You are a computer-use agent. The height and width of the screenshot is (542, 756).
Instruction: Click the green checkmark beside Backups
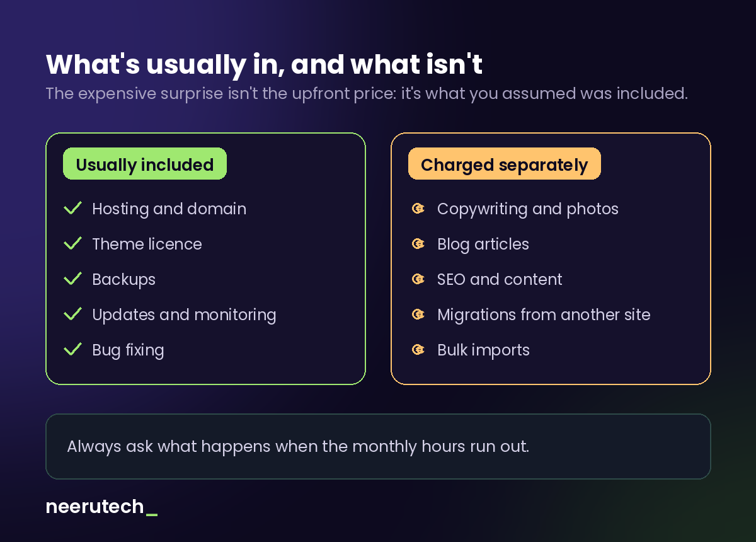coord(73,279)
